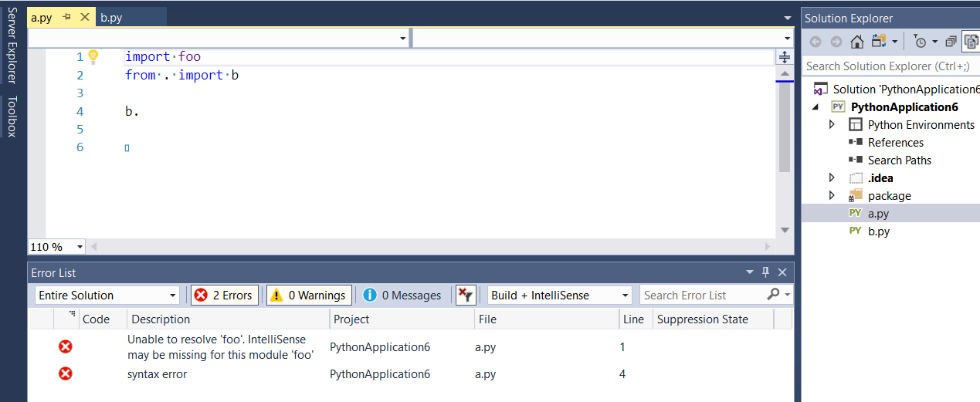
Task: Toggle the Show All Files icon
Action: pos(971,42)
